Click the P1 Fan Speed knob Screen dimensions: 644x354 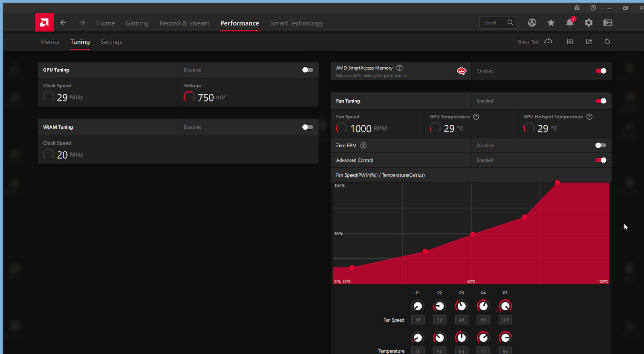(418, 306)
